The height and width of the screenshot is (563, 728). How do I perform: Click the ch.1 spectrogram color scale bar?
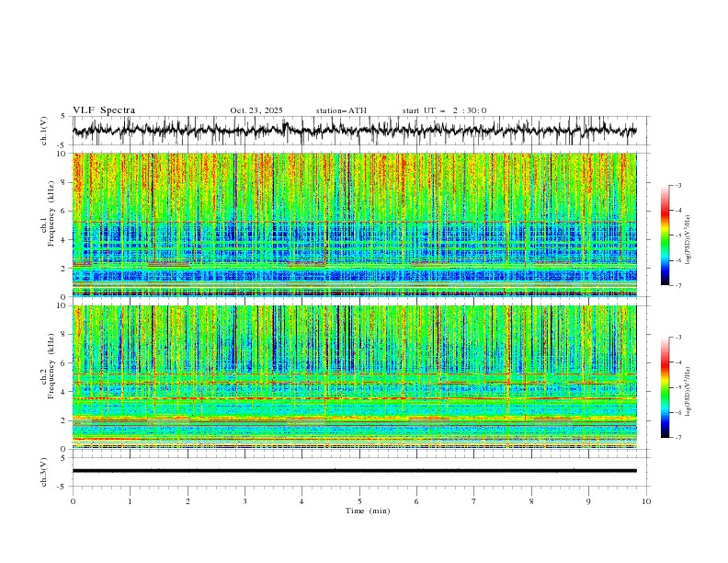tap(665, 236)
